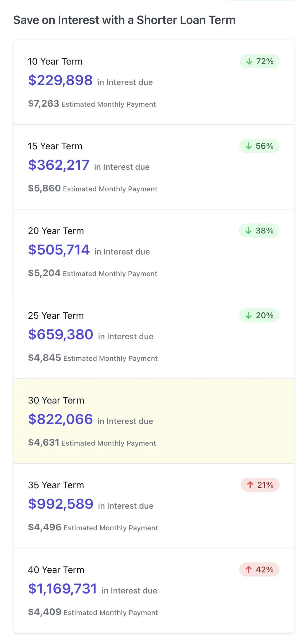Choose the 20 Year Term heading
The height and width of the screenshot is (644, 306).
pyautogui.click(x=56, y=231)
